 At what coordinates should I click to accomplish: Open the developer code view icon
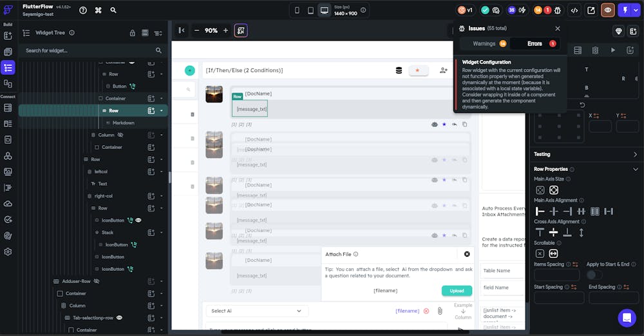tap(574, 10)
